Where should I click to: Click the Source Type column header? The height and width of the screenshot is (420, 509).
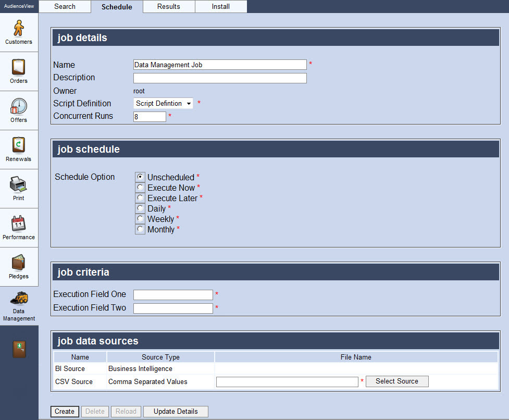160,357
